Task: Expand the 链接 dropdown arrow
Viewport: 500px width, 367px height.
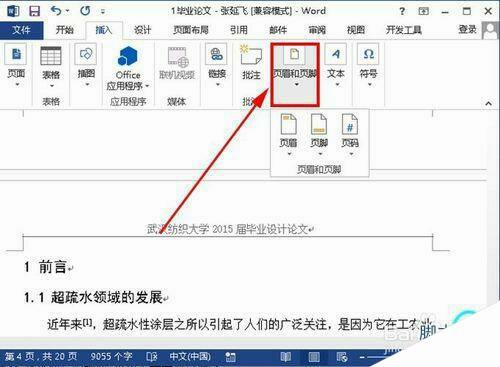Action: coord(218,84)
